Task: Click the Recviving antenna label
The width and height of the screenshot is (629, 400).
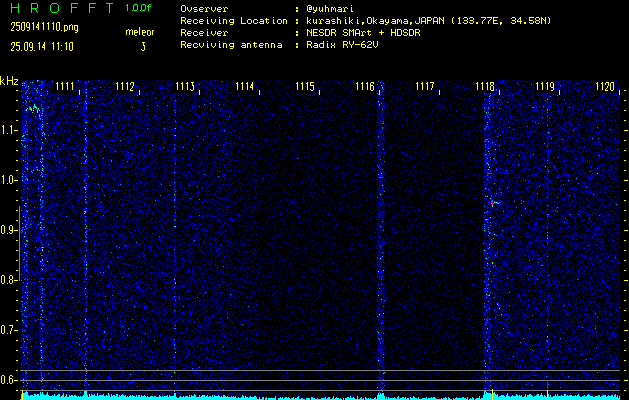Action: (x=231, y=45)
